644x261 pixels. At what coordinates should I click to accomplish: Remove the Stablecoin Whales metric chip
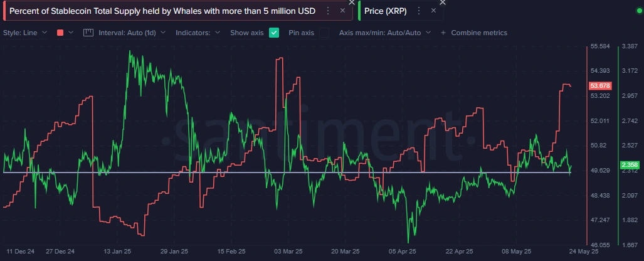point(342,11)
